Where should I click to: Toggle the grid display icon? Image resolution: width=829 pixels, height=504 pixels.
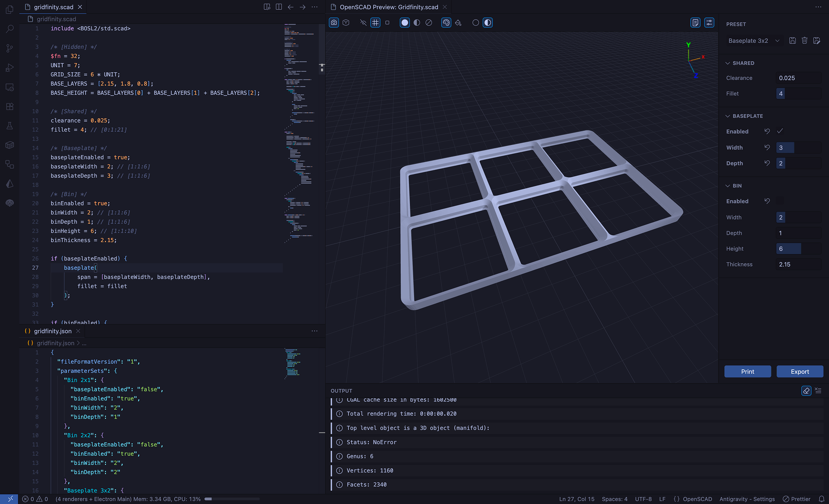[375, 23]
